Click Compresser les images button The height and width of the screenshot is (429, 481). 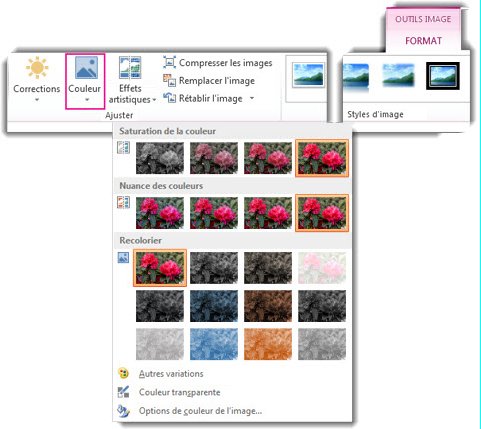tap(218, 63)
